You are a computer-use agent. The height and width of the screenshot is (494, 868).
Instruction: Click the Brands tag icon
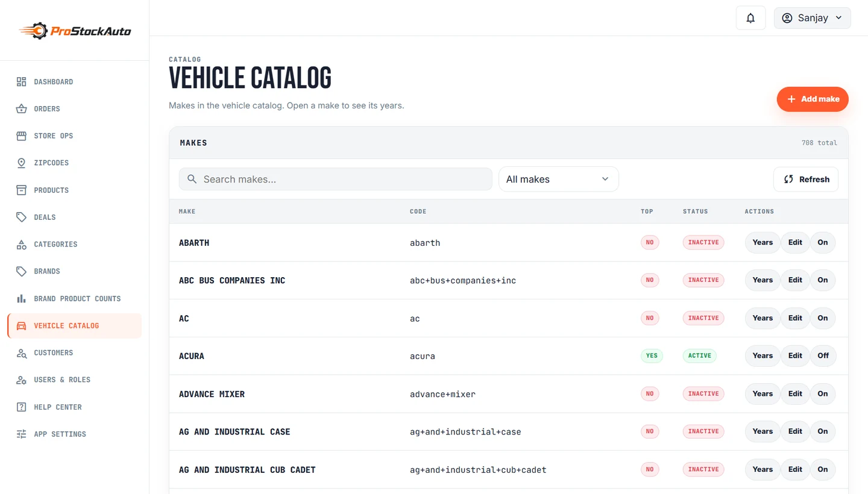[x=22, y=272]
